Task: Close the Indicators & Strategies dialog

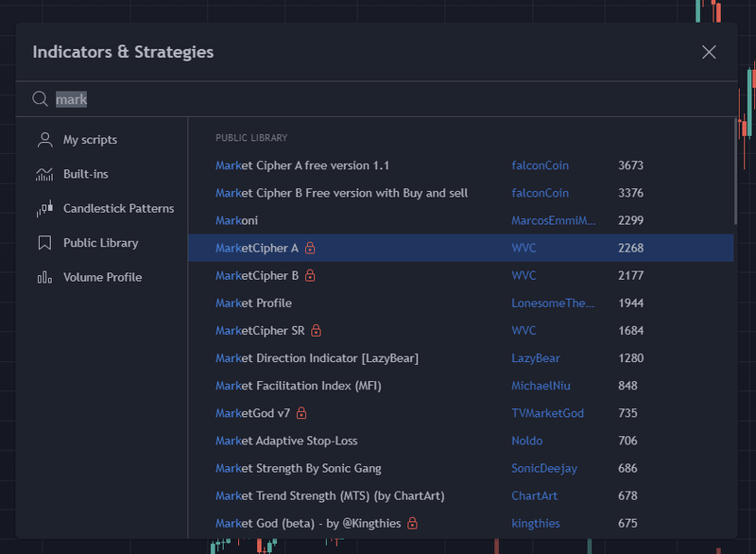Action: coord(709,52)
